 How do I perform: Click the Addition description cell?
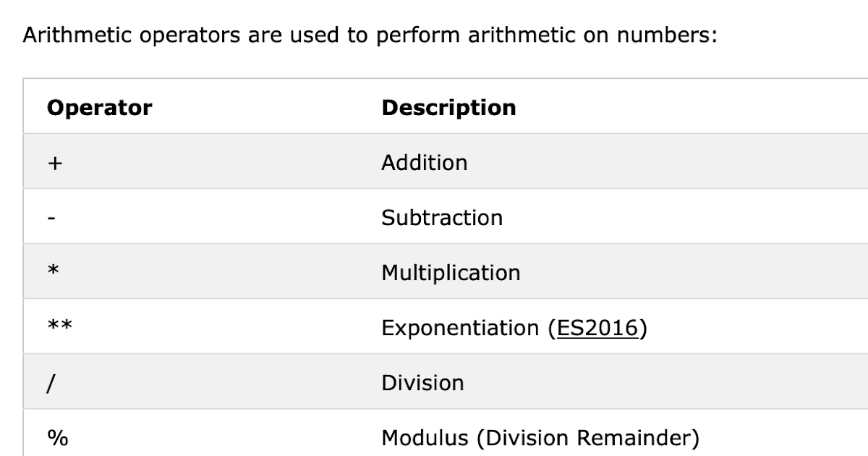tap(424, 163)
